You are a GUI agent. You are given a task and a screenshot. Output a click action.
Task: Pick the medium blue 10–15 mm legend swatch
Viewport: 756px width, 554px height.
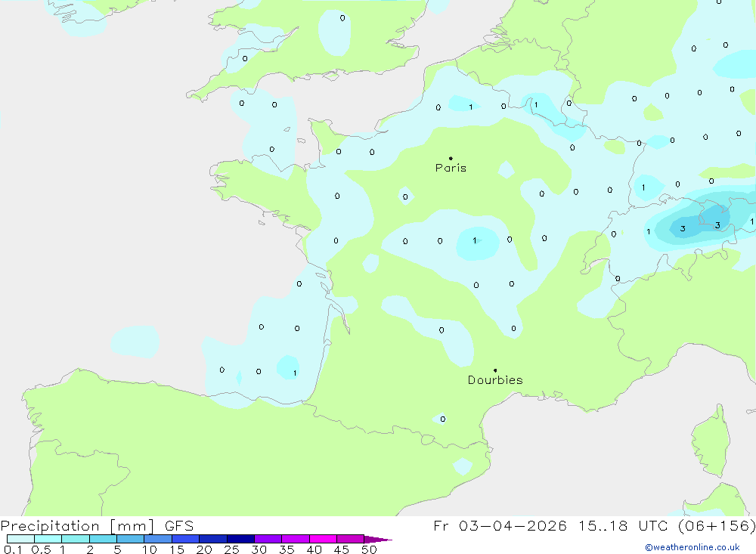pos(158,539)
